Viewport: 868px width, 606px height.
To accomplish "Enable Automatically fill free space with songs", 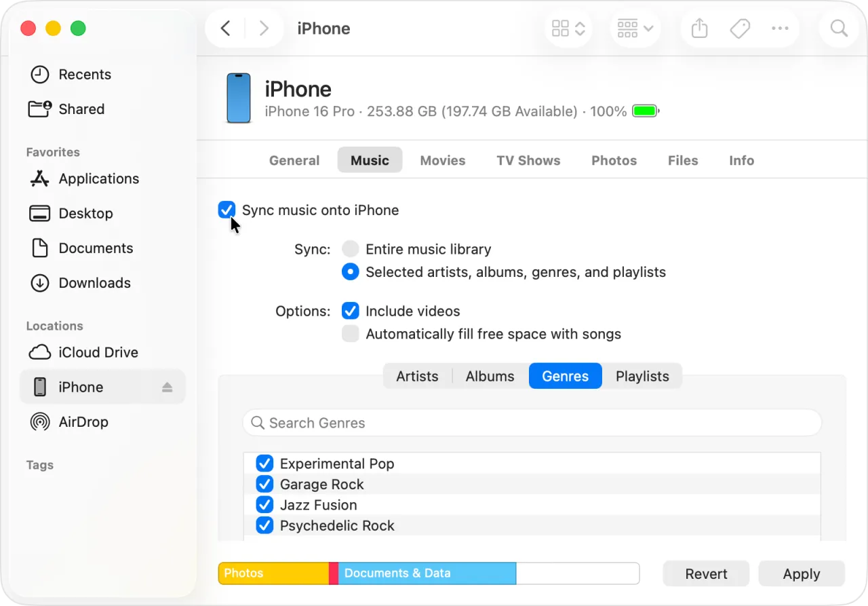I will (350, 333).
